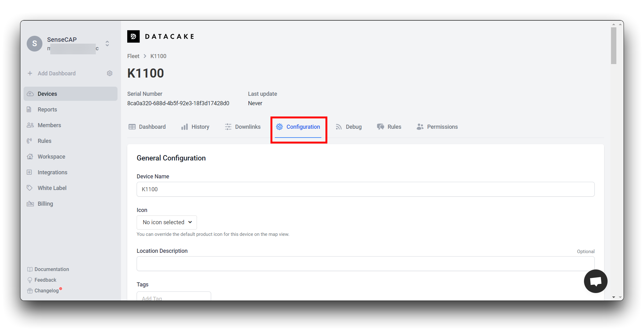Screen dimensions: 644x331
Task: Click the sidebar Rules icon
Action: tap(30, 141)
